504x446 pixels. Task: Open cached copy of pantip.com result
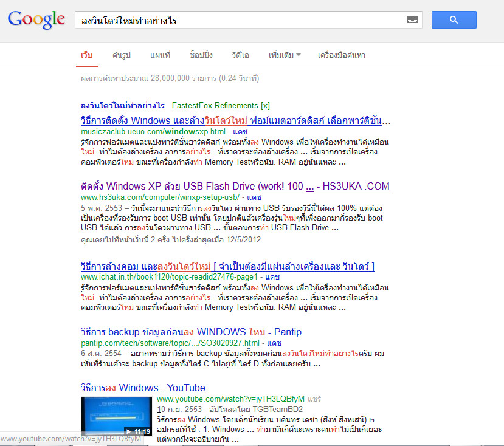[x=274, y=343]
